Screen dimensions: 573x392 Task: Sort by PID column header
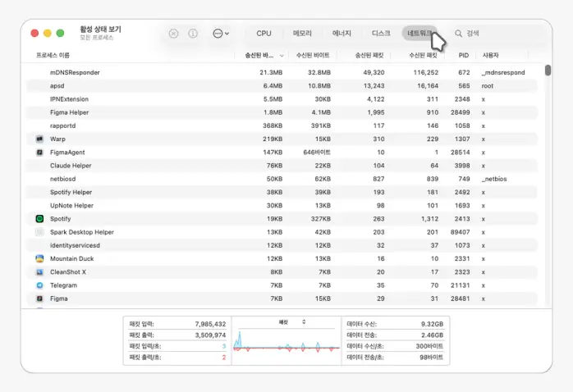464,55
